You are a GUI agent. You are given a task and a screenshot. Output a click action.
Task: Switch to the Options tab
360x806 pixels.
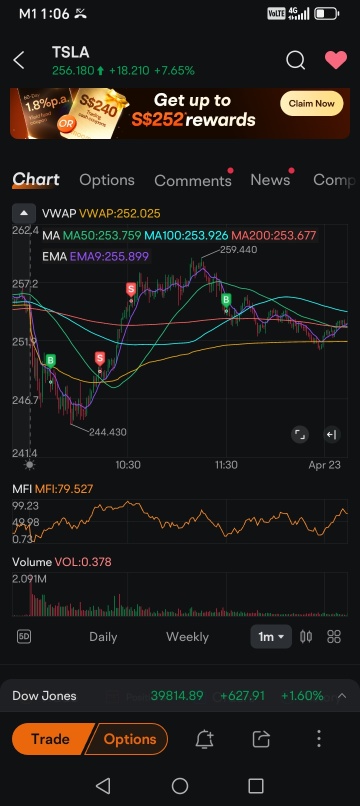tap(107, 180)
